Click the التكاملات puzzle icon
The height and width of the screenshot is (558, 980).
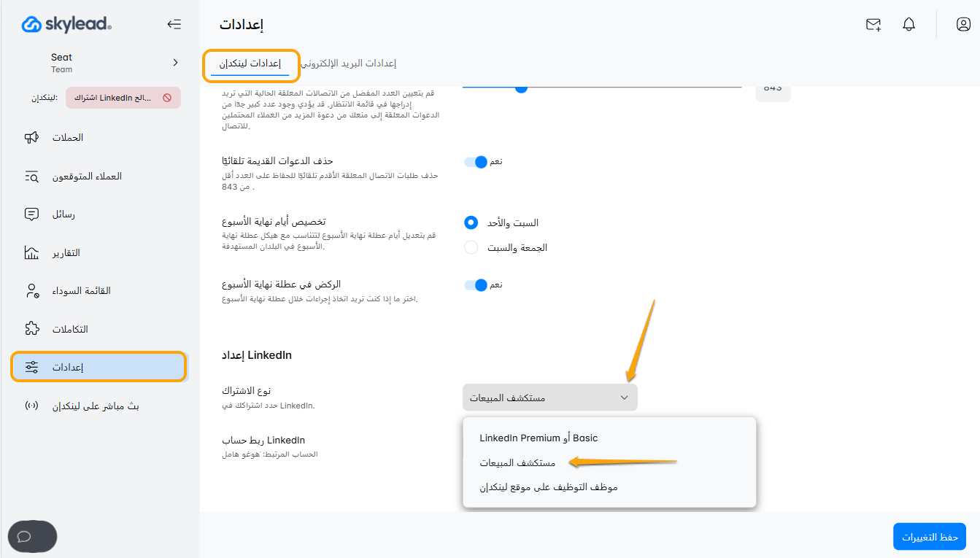(x=31, y=329)
